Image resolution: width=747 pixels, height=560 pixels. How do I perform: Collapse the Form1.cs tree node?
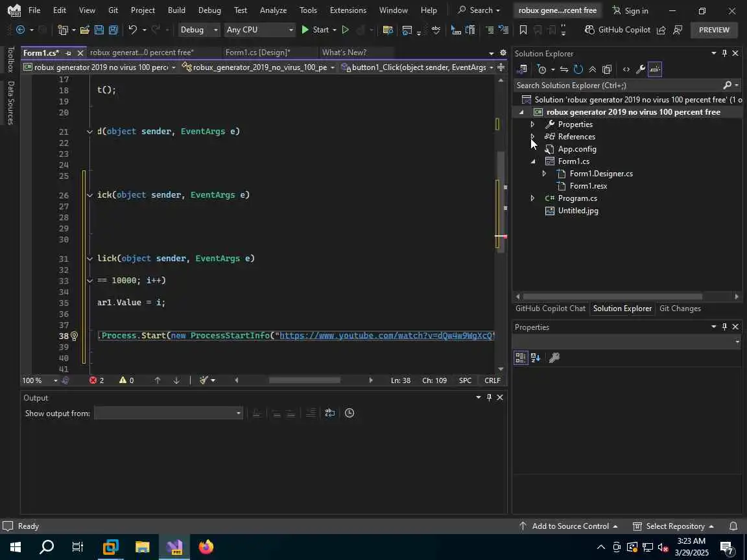532,161
